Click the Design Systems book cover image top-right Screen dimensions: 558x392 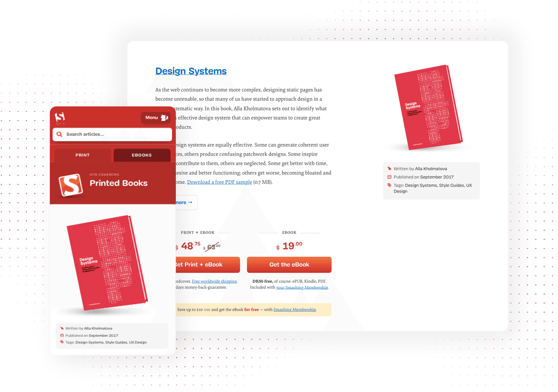click(425, 108)
